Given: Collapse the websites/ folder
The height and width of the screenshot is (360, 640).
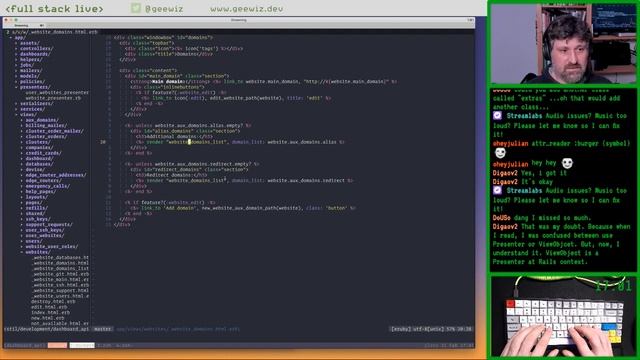Looking at the screenshot, I should pyautogui.click(x=38, y=252).
